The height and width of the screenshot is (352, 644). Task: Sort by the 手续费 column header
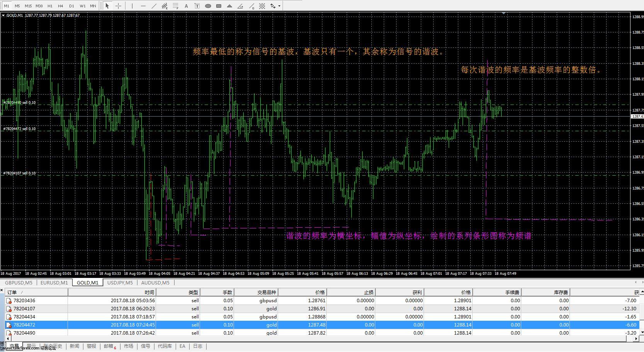497,293
